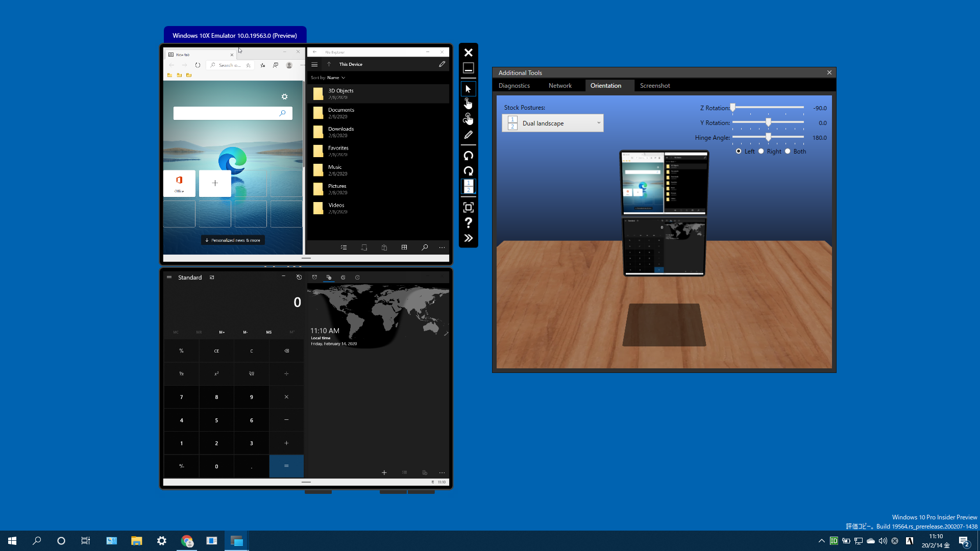
Task: Open the Dual landscape postures dropdown
Action: pyautogui.click(x=552, y=123)
